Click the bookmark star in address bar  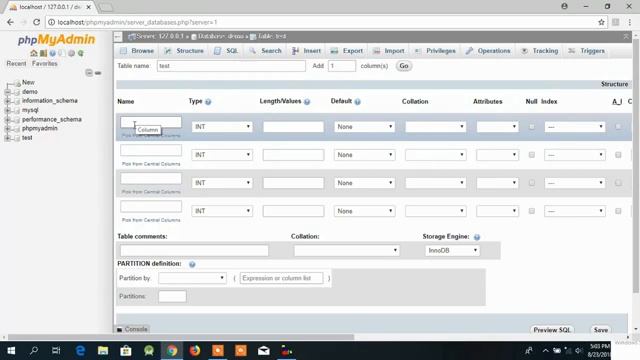[x=601, y=22]
